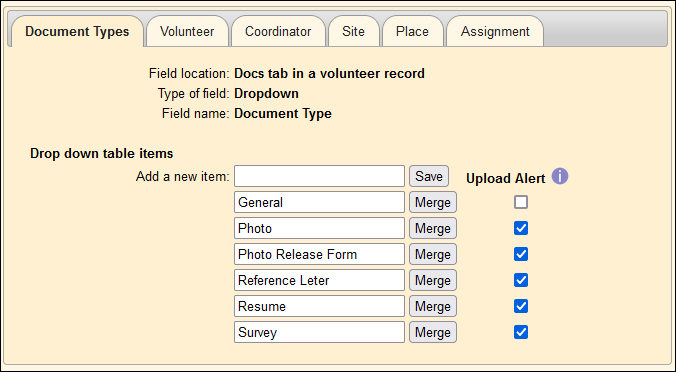Open the Volunteer tab
The width and height of the screenshot is (676, 372).
(187, 31)
